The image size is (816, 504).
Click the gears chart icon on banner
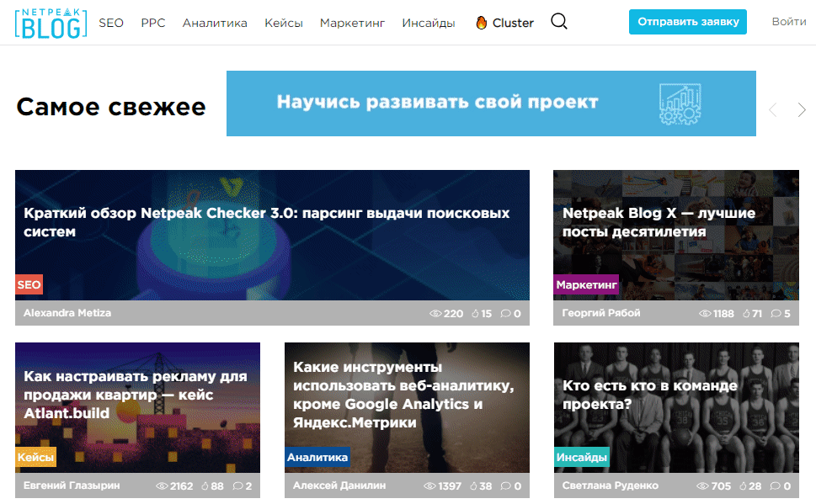click(x=680, y=103)
